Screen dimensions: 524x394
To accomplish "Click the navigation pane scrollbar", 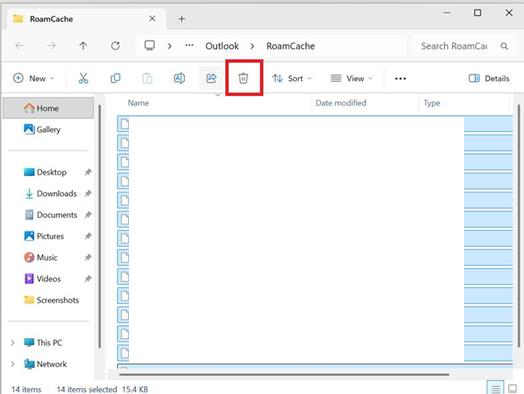I will 100,227.
